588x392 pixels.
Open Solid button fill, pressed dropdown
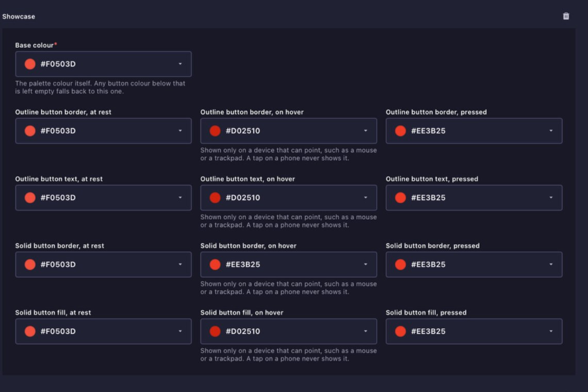click(x=474, y=331)
